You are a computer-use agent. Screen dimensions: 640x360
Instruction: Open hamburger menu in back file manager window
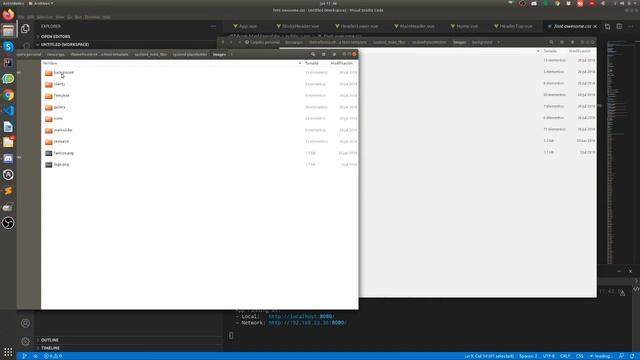pos(572,42)
